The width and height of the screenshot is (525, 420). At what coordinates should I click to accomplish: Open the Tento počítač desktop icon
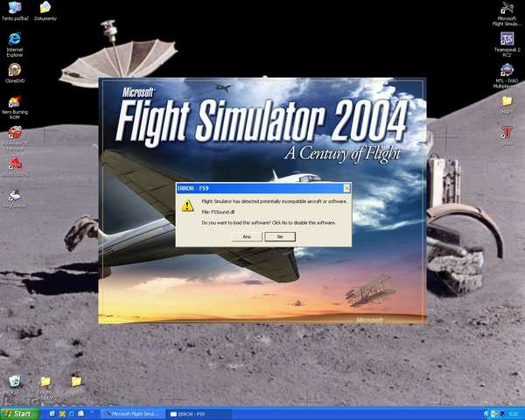pyautogui.click(x=15, y=11)
